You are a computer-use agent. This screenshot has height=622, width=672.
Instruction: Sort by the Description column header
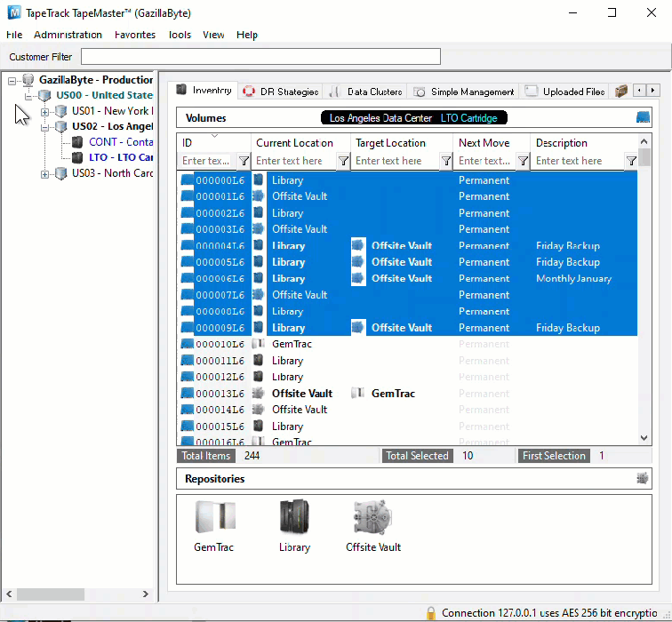[585, 143]
